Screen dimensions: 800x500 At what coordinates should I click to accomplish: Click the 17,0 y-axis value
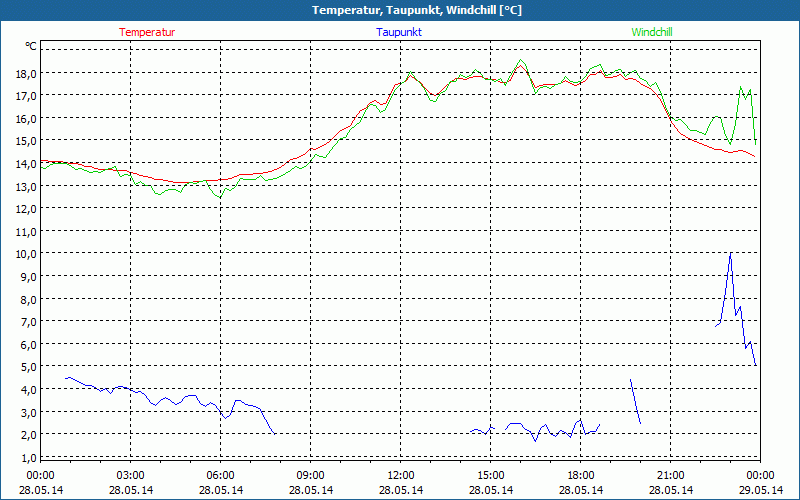click(26, 96)
